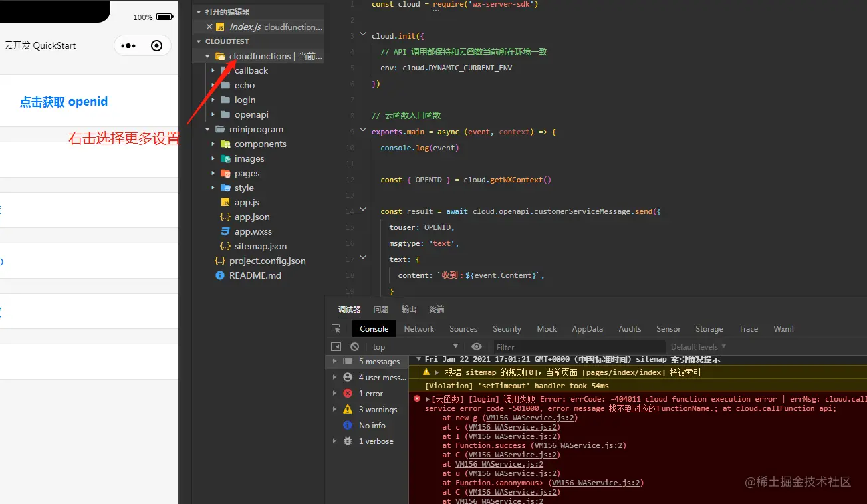Click the app.js file icon

pyautogui.click(x=225, y=202)
